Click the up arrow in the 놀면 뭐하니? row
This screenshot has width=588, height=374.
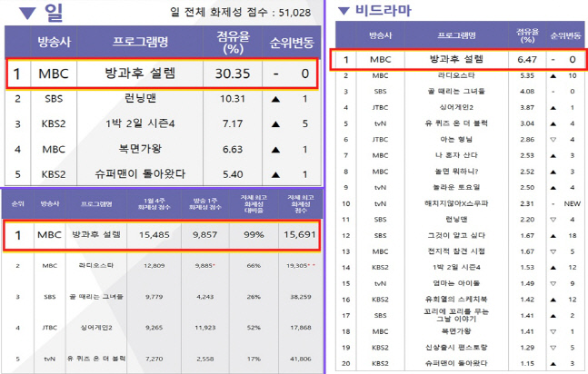pyautogui.click(x=553, y=172)
